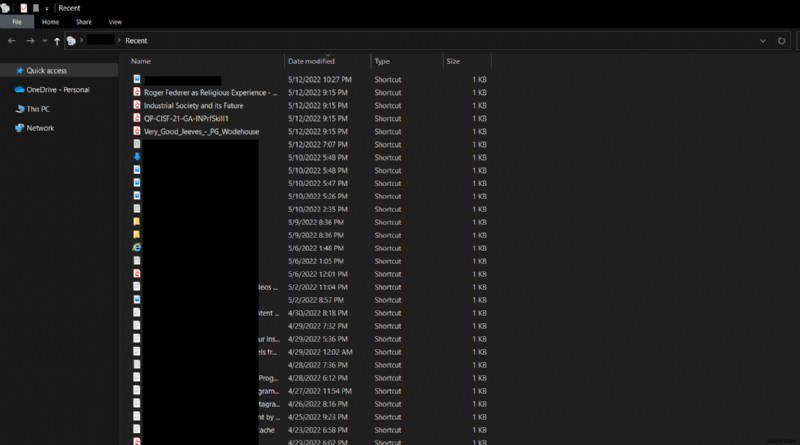Click red file icon dated 5/6/2022 12:01 PM

click(137, 274)
